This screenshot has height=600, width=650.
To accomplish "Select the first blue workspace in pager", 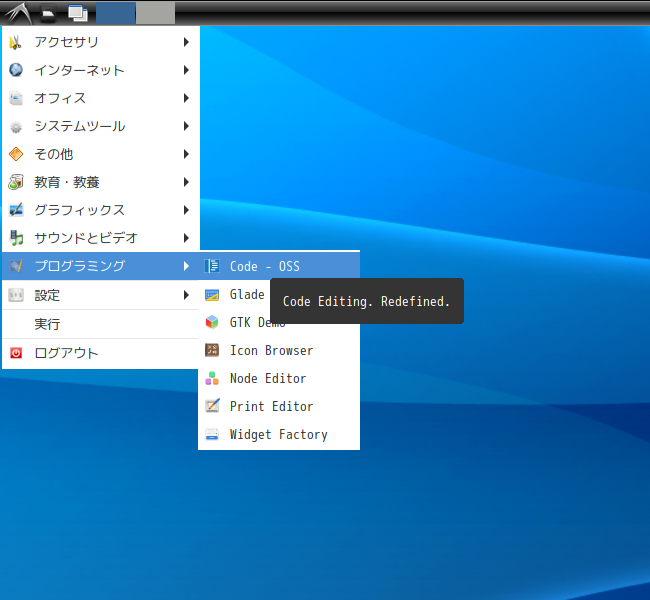I will pos(116,13).
